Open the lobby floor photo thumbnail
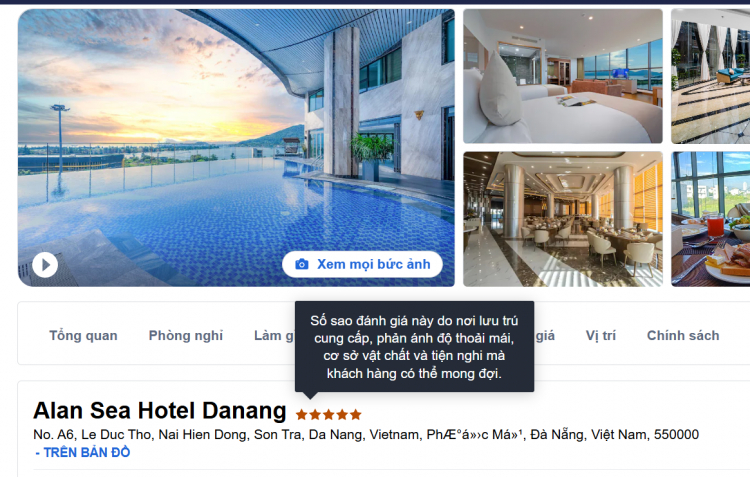Image resolution: width=750 pixels, height=477 pixels. [x=710, y=76]
